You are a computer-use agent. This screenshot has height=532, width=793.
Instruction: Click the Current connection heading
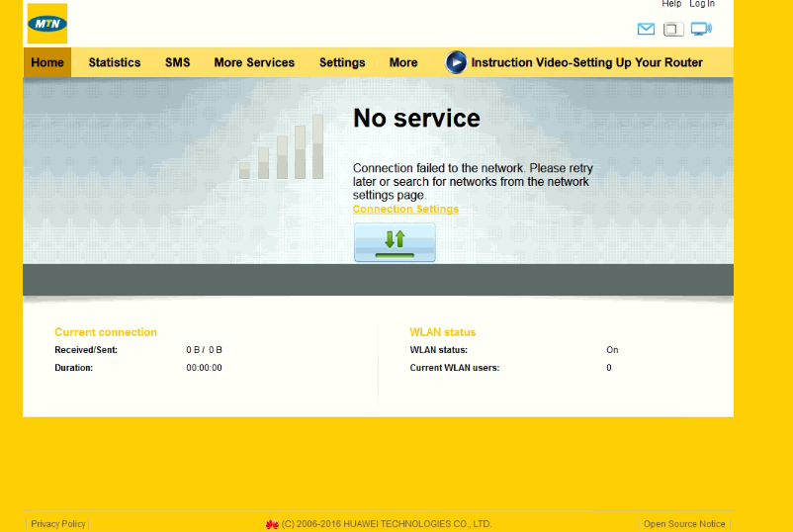click(106, 332)
